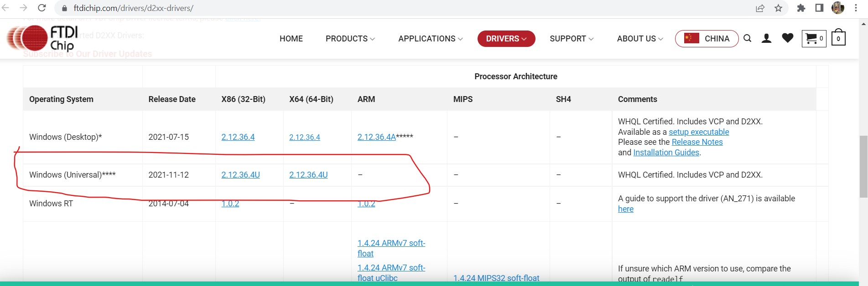Open wishlist heart icon
Viewport: 868px width, 286px height.
788,38
